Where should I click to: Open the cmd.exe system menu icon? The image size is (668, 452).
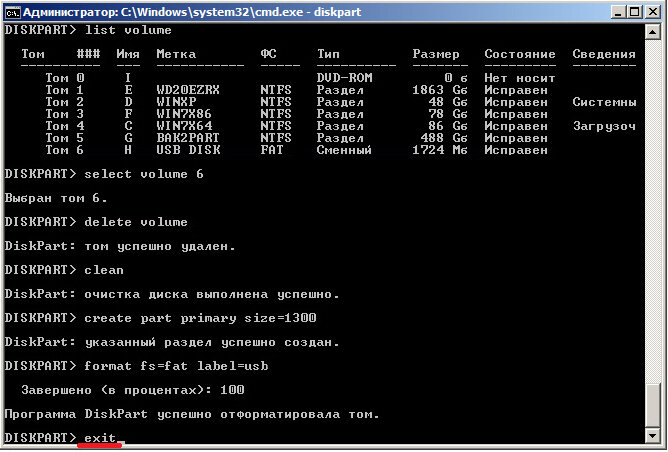point(12,12)
